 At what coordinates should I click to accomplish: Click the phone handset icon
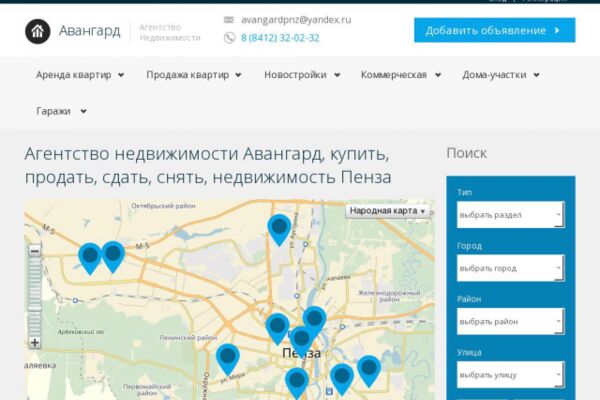pyautogui.click(x=229, y=38)
